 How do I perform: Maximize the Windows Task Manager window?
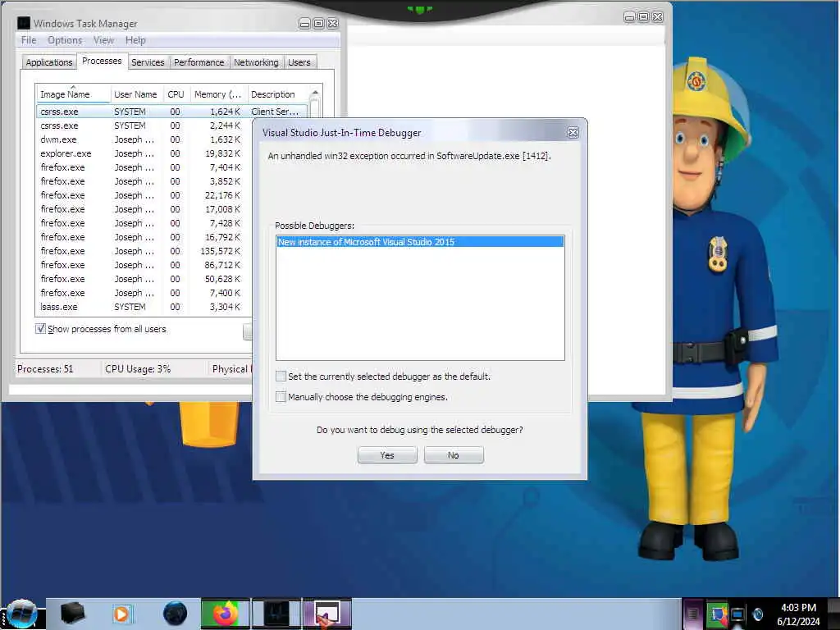point(318,24)
